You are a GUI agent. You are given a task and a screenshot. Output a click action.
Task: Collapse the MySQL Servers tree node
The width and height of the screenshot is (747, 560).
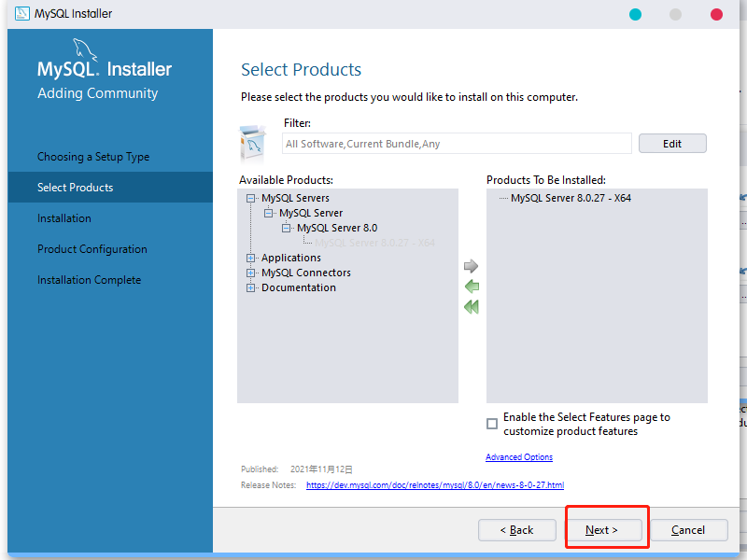coord(250,198)
